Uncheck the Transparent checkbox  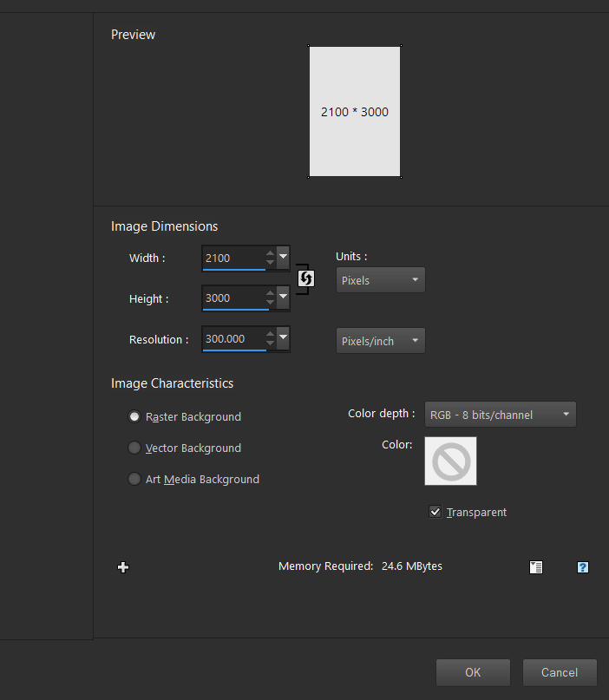435,512
